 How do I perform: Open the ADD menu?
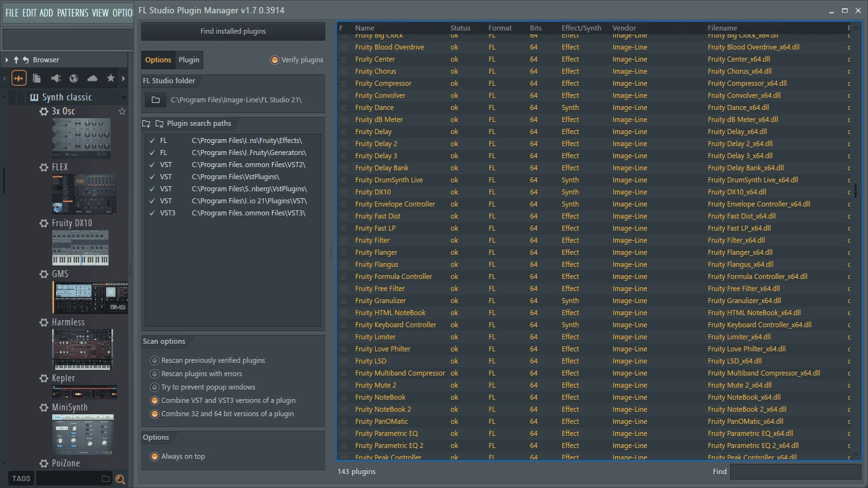click(46, 13)
